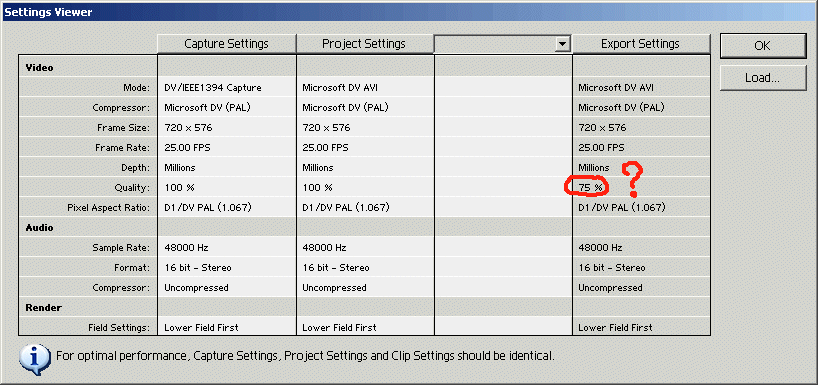Click the empty clip settings combo box

503,44
